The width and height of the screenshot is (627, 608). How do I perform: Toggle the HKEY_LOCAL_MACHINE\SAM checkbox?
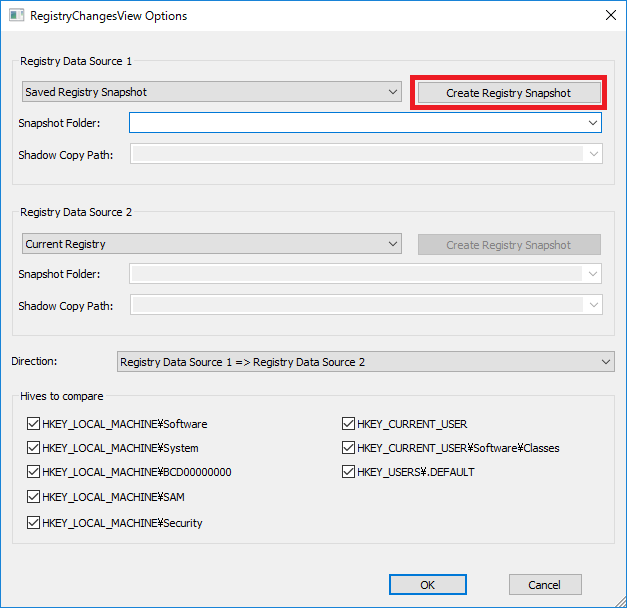(33, 497)
